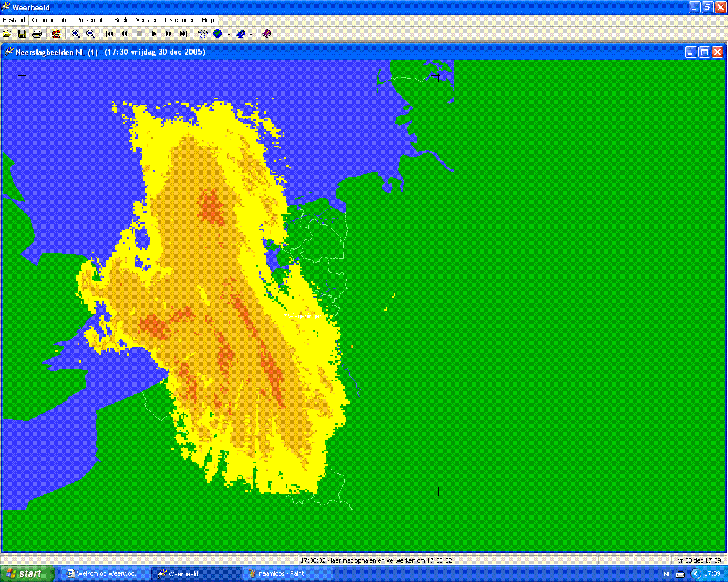Open the Bestand menu
The width and height of the screenshot is (728, 582).
14,20
